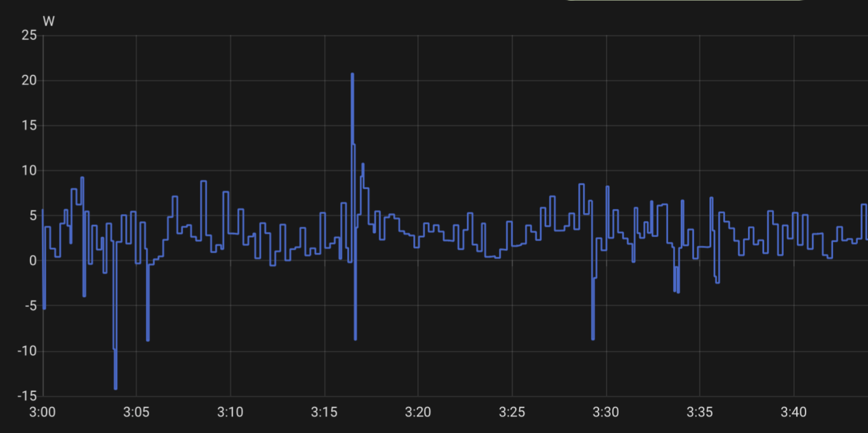Select the -10 label on the Y axis
The height and width of the screenshot is (433, 868).
pyautogui.click(x=27, y=351)
